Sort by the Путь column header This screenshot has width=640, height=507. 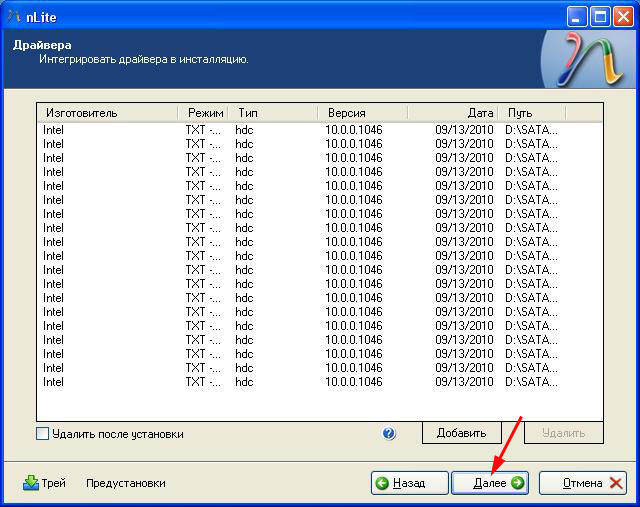[x=532, y=113]
